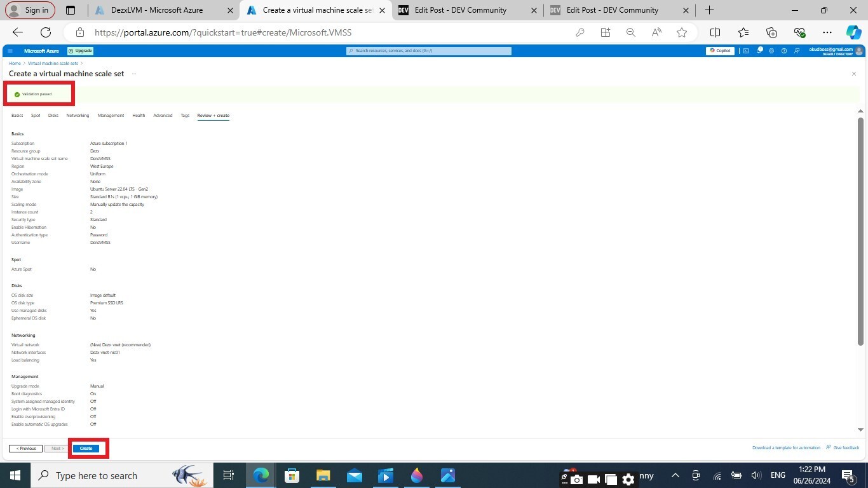
Task: Go to the Spot tab
Action: 36,116
